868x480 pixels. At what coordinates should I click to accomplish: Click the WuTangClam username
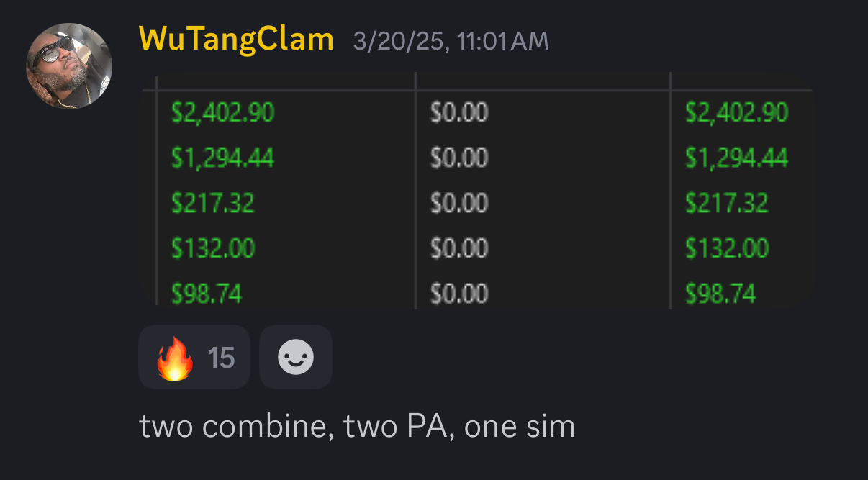[237, 39]
